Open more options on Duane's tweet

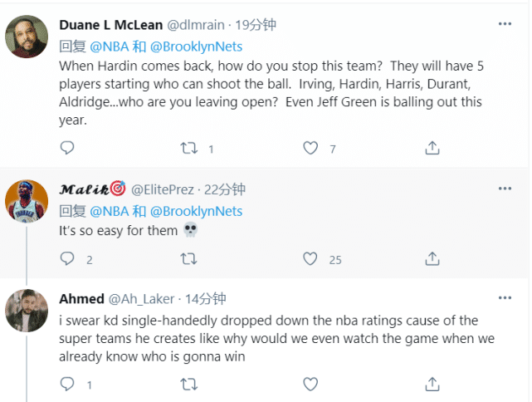(505, 24)
